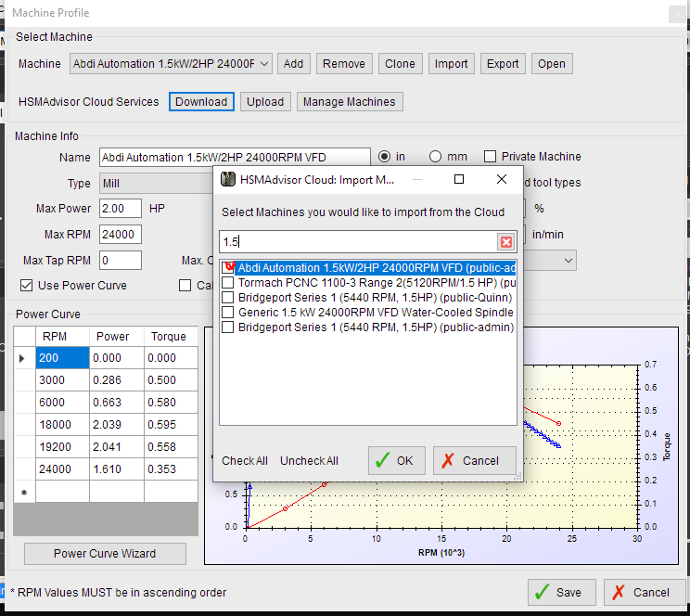Click the HSMAdvisor app icon in dialog title
This screenshot has width=690, height=616.
pos(227,179)
